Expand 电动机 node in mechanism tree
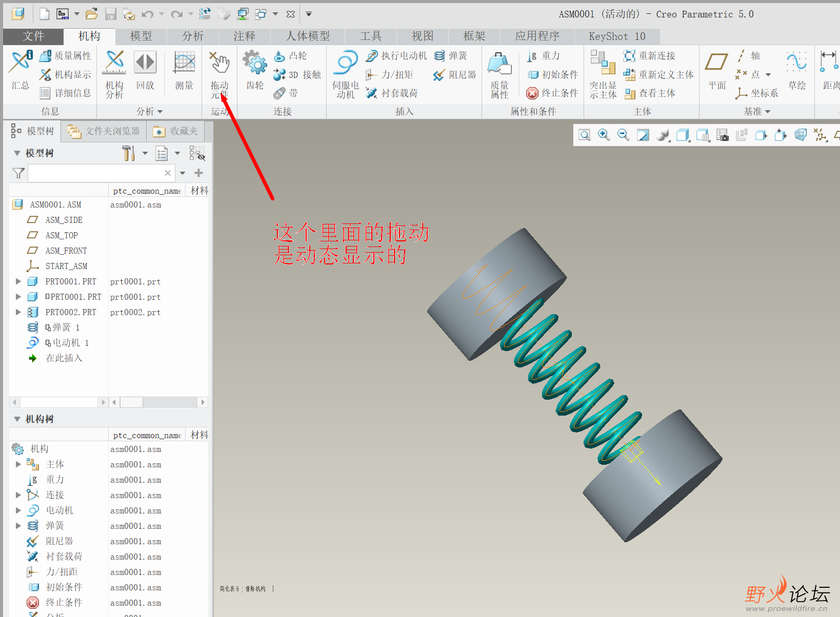Viewport: 840px width, 617px height. (x=18, y=510)
